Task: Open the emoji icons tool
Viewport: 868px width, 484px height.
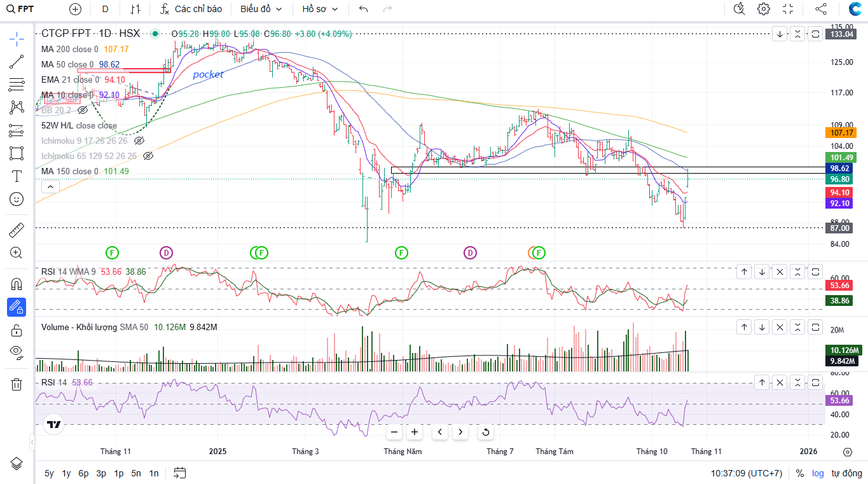Action: 17,199
